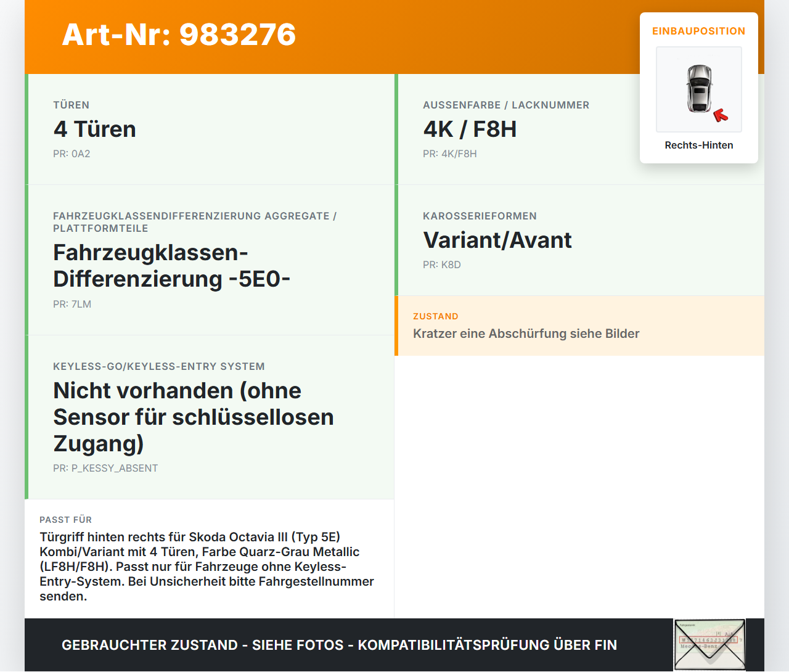Click the car top-view Einbauposition icon
Image resolution: width=789 pixels, height=672 pixels.
coord(698,89)
